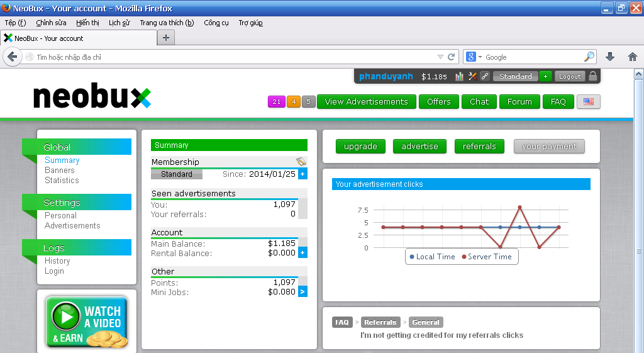Open the Công cụ menu
Viewport: 644px width, 353px height.
coord(216,23)
